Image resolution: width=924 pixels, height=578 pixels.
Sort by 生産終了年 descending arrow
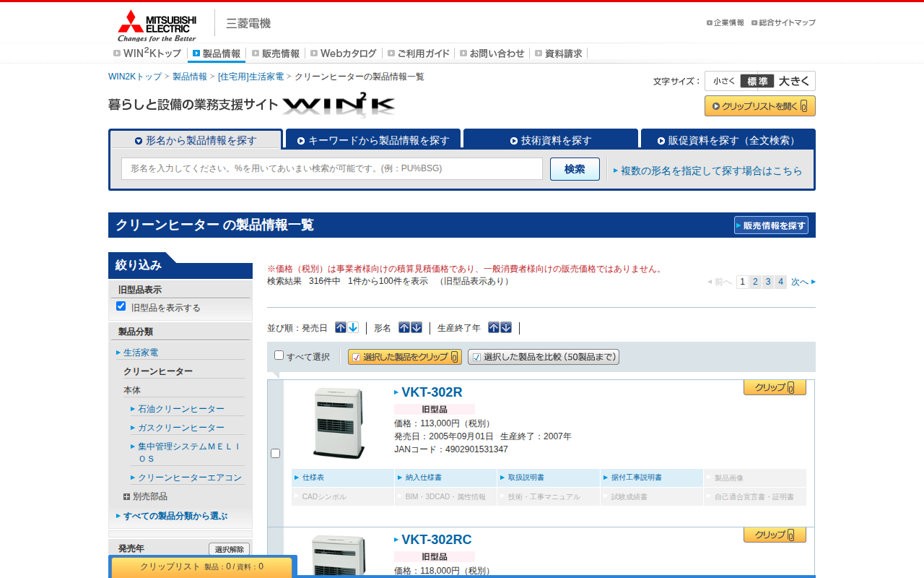[506, 327]
